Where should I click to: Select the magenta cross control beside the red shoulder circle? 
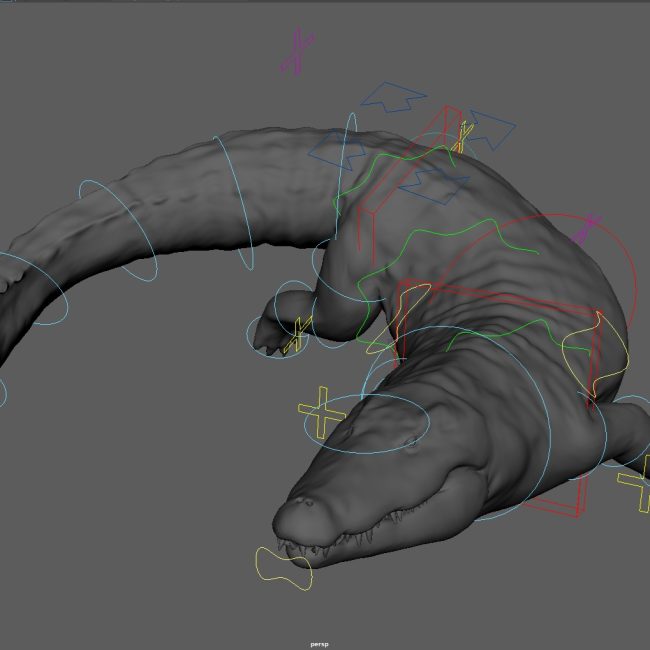pyautogui.click(x=586, y=229)
